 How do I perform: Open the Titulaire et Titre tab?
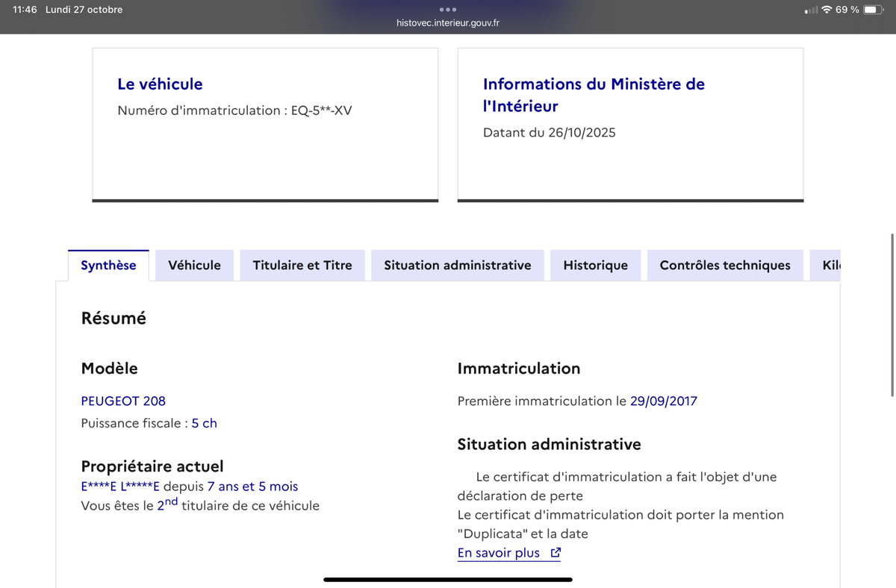click(302, 266)
